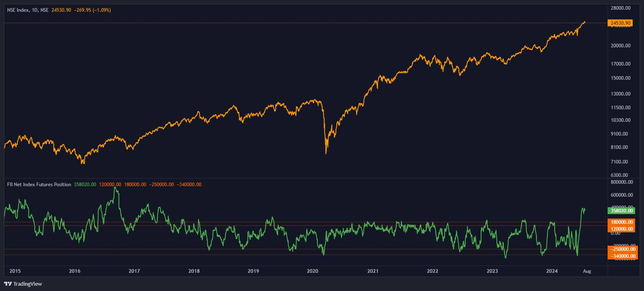Click the 28000.00 price scale label
The height and width of the screenshot is (291, 644).
coord(621,8)
